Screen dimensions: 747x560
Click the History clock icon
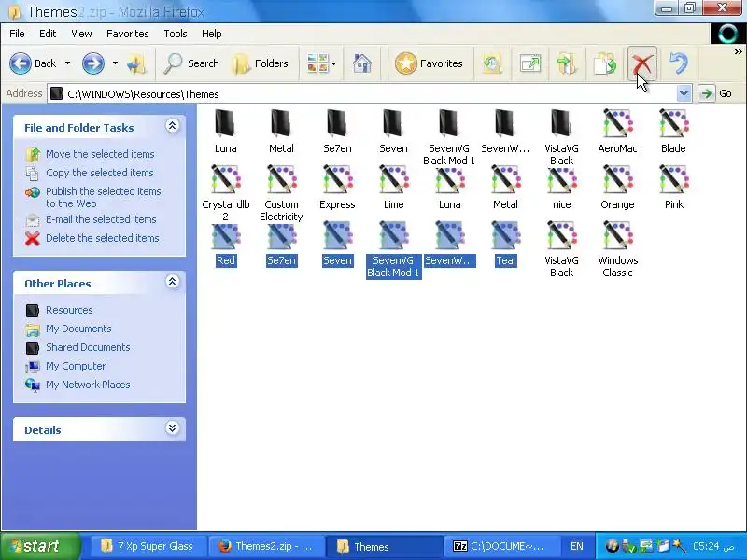point(492,63)
